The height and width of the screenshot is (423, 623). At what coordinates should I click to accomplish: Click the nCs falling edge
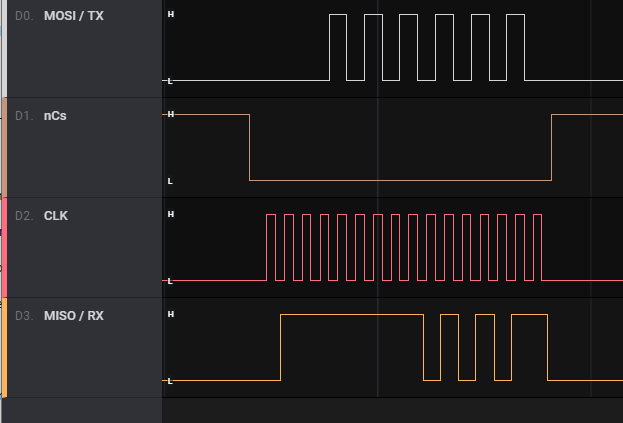point(249,148)
